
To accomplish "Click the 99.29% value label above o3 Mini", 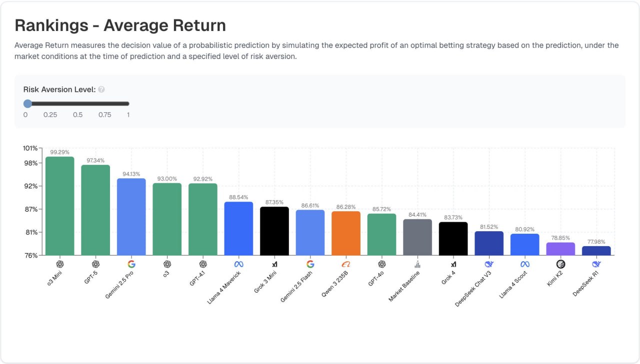I will coord(59,152).
